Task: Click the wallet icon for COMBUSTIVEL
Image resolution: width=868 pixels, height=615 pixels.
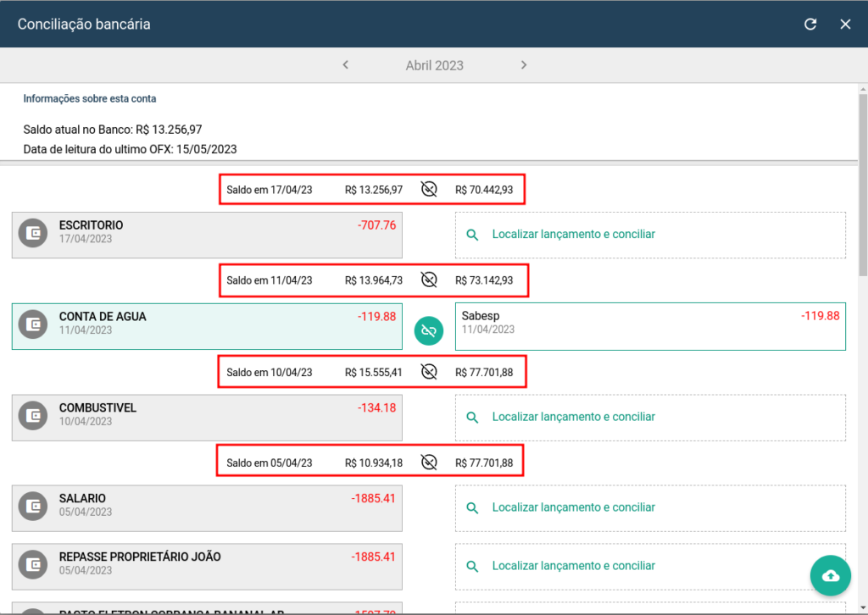Action: coord(33,415)
